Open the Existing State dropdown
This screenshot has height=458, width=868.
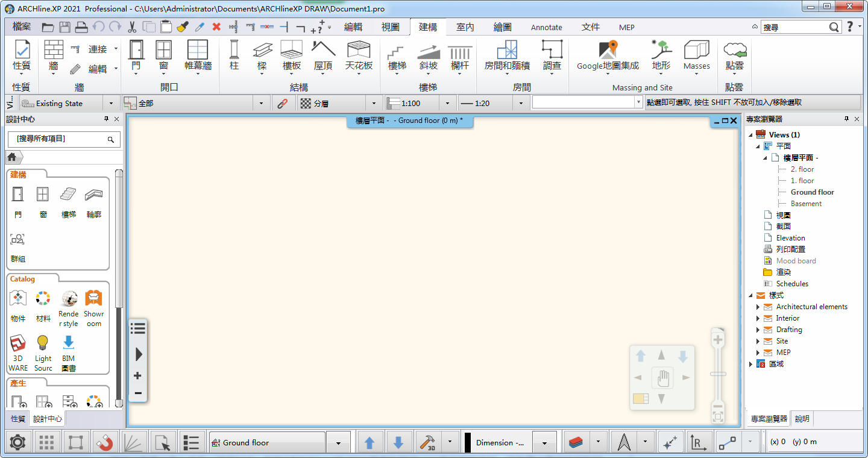(111, 104)
